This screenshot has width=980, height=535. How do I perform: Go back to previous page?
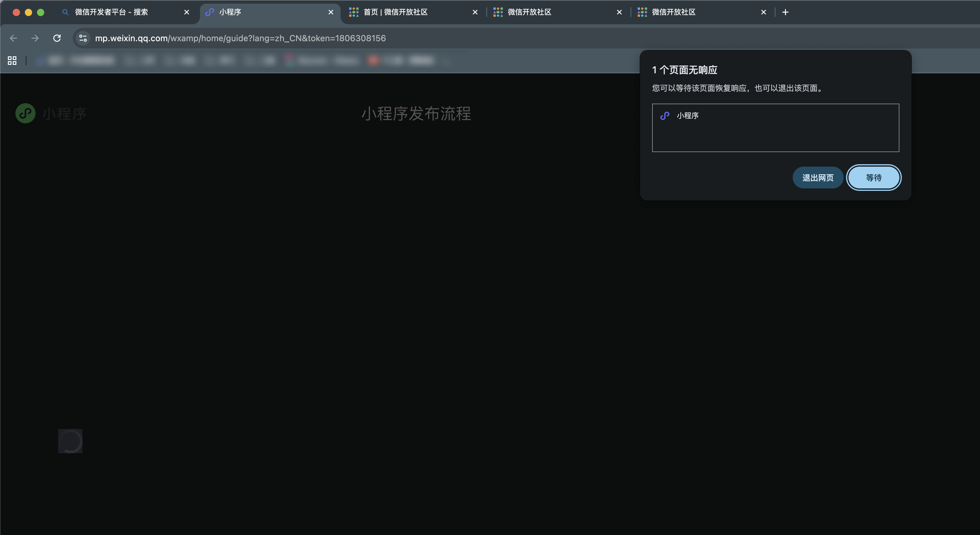[14, 38]
